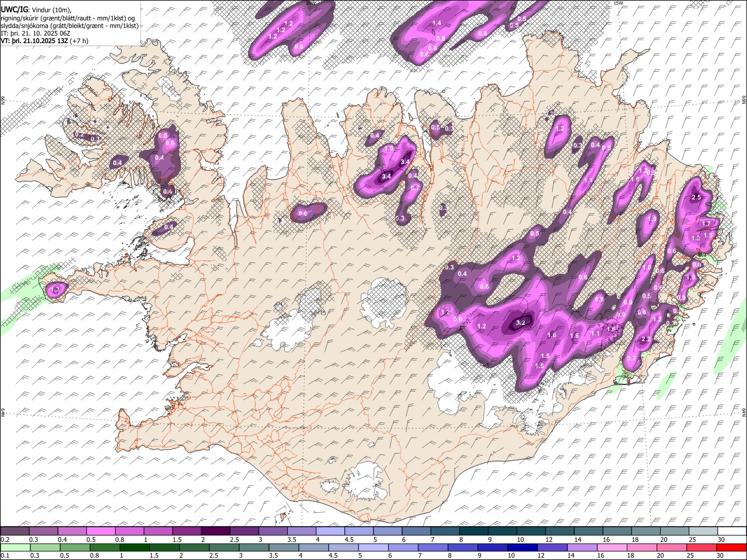Click the '0.1' label in lower legend
This screenshot has height=560, width=747.
click(5, 555)
